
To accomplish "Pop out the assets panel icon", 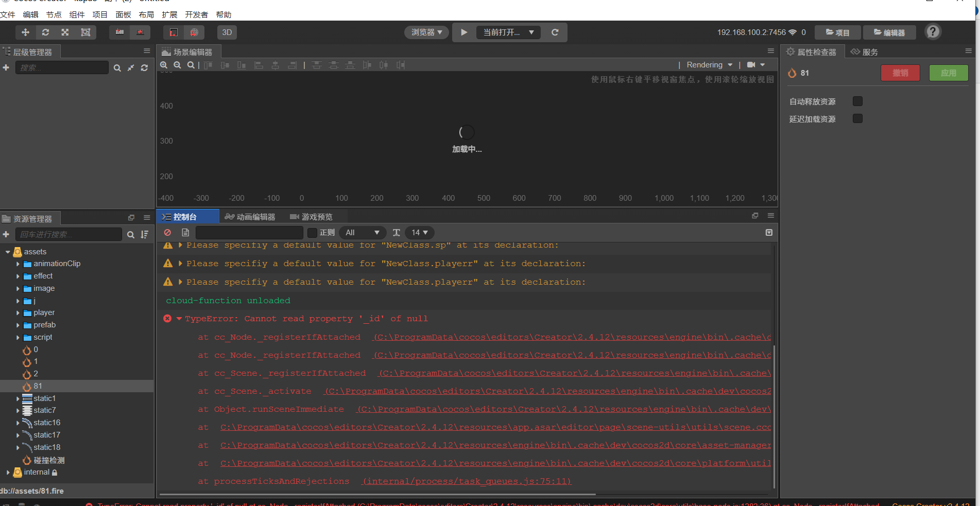I will 131,218.
